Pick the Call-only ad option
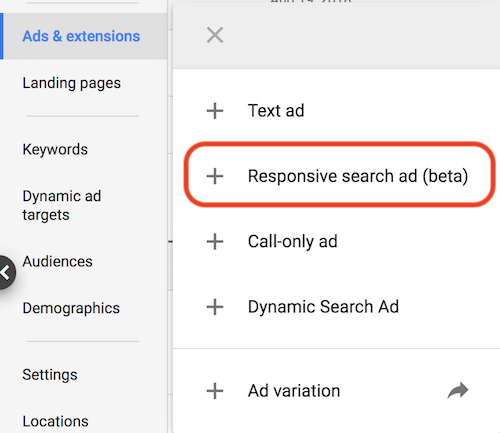The width and height of the screenshot is (500, 433). click(292, 241)
